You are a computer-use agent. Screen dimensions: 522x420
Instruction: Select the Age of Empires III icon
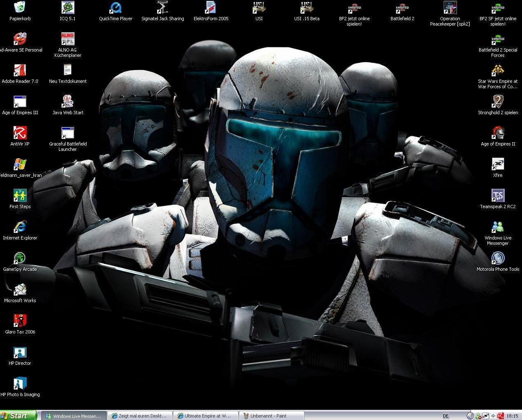pyautogui.click(x=20, y=101)
